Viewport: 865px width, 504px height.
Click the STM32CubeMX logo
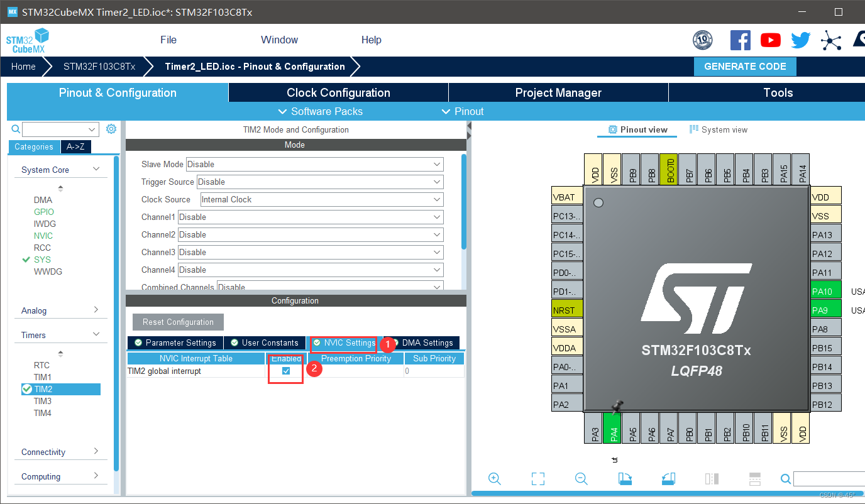pos(28,41)
